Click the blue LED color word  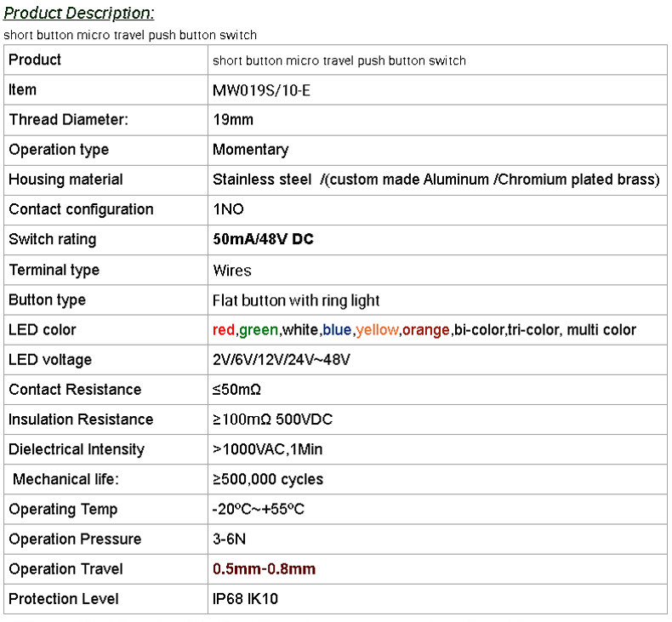pyautogui.click(x=337, y=329)
